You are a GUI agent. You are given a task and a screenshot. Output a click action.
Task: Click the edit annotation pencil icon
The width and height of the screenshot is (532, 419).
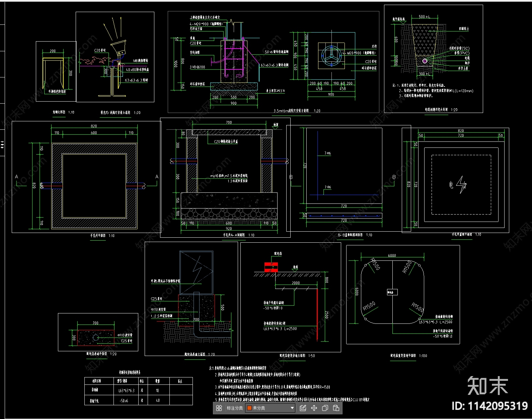[303, 408]
